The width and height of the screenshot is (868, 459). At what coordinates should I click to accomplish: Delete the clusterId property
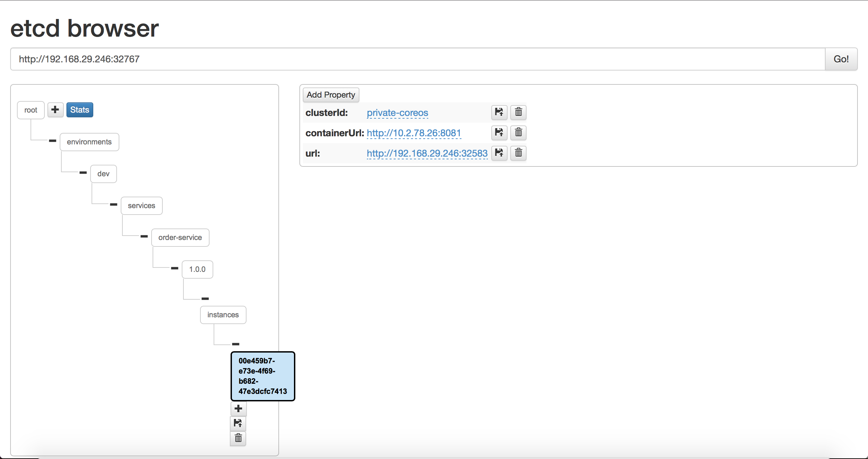(x=518, y=113)
